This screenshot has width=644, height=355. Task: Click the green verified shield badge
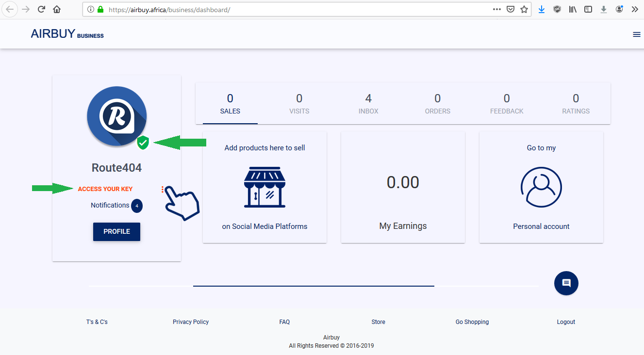click(x=143, y=143)
